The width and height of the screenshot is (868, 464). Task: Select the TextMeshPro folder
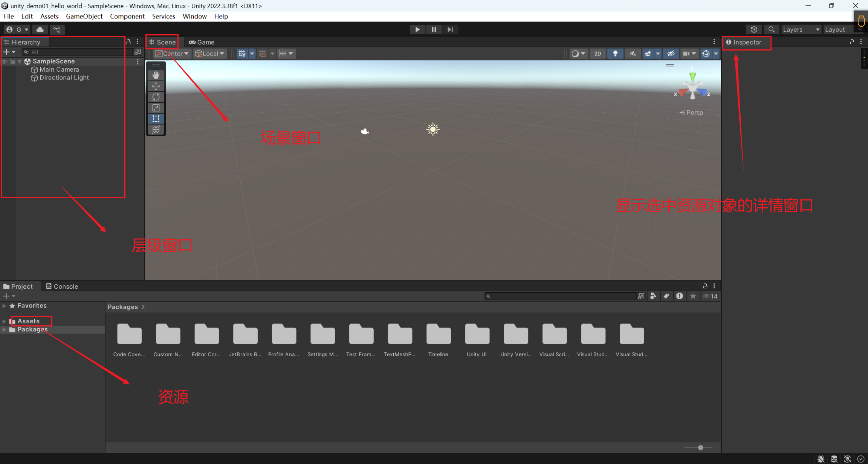[x=400, y=340]
